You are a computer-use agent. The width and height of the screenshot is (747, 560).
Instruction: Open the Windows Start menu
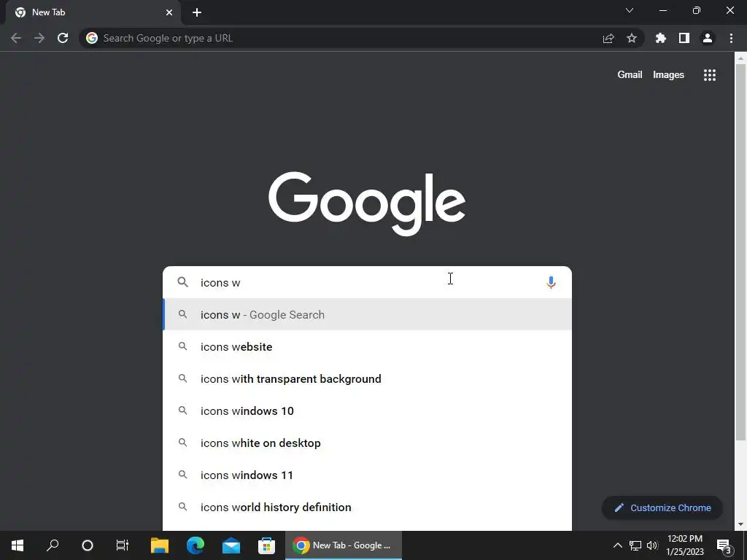(x=18, y=545)
